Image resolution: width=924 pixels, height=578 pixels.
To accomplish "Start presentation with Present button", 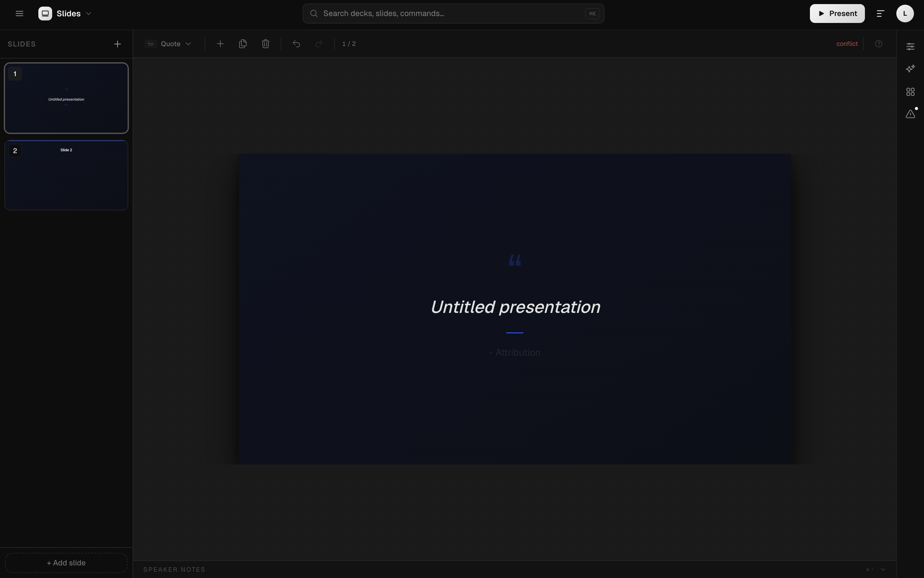I will [837, 14].
